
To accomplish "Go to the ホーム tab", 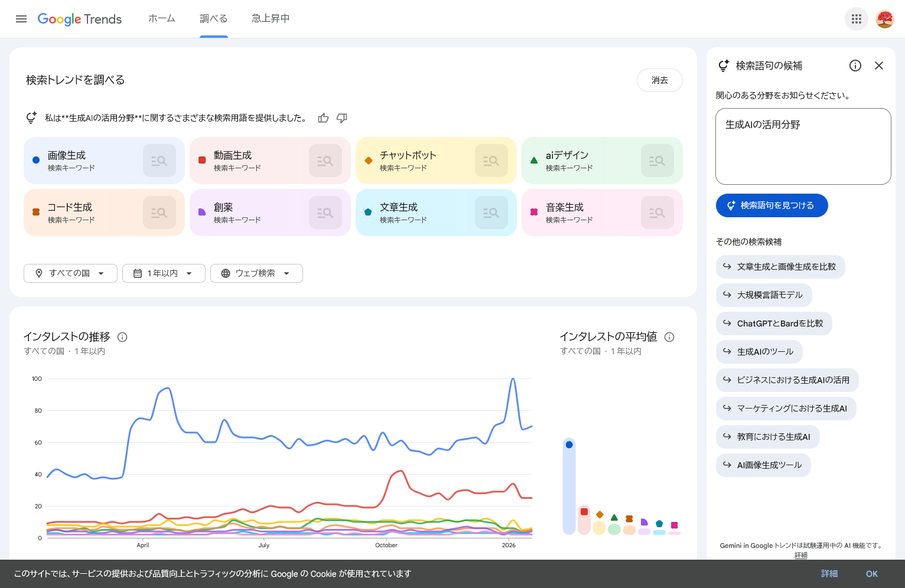I will point(161,19).
